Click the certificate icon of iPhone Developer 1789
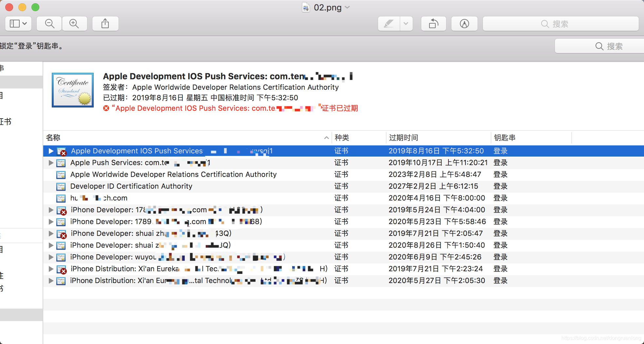This screenshot has width=644, height=344. (61, 222)
